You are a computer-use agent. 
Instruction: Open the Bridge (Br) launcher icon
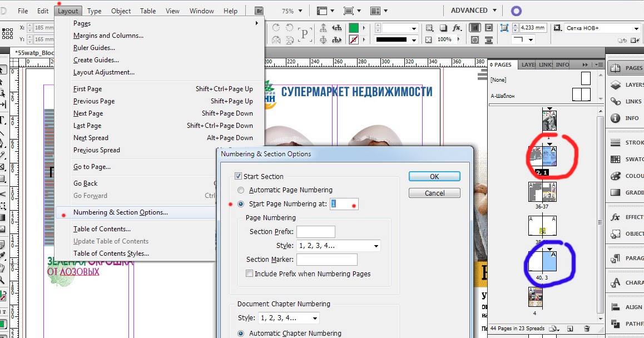click(259, 11)
